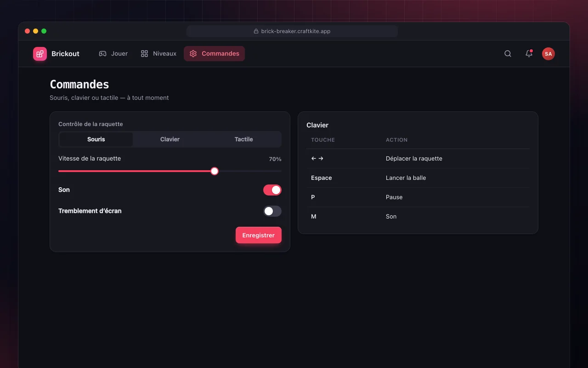Select the Commandes nav item
Image resolution: width=588 pixels, height=368 pixels.
coord(214,53)
